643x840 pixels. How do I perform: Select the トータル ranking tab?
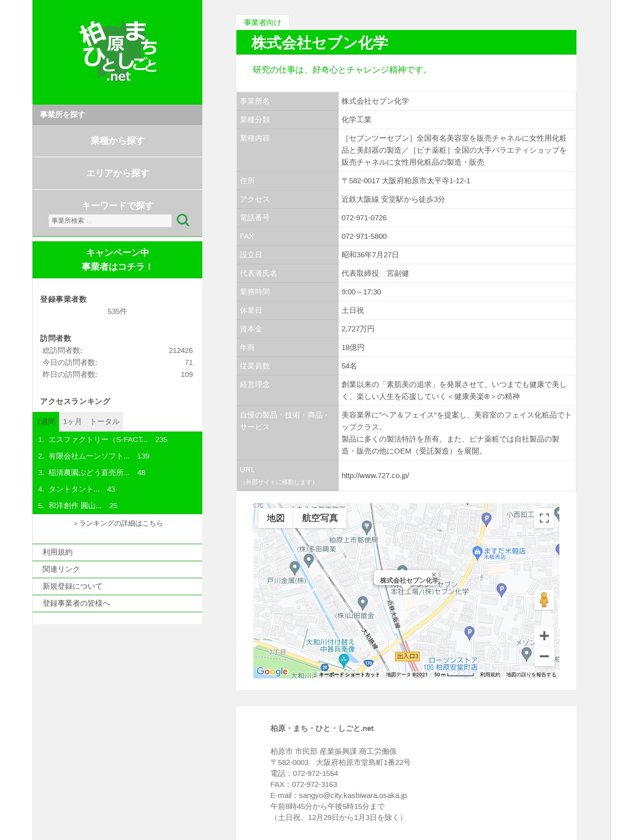click(105, 422)
